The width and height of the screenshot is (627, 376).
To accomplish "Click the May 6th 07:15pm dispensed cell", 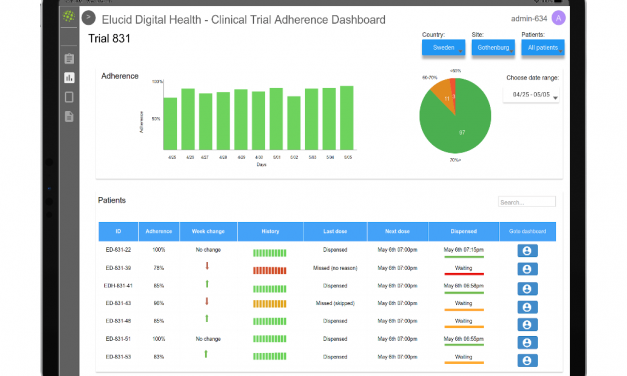I will 464,250.
